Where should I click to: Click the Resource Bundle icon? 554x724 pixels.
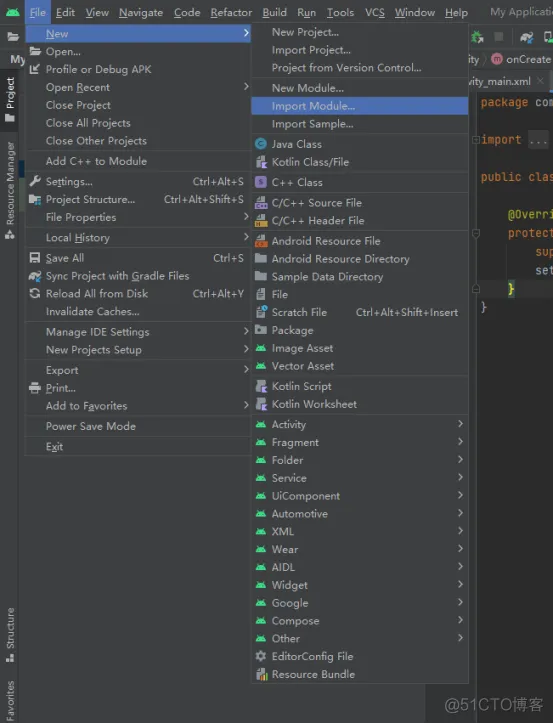[261, 675]
